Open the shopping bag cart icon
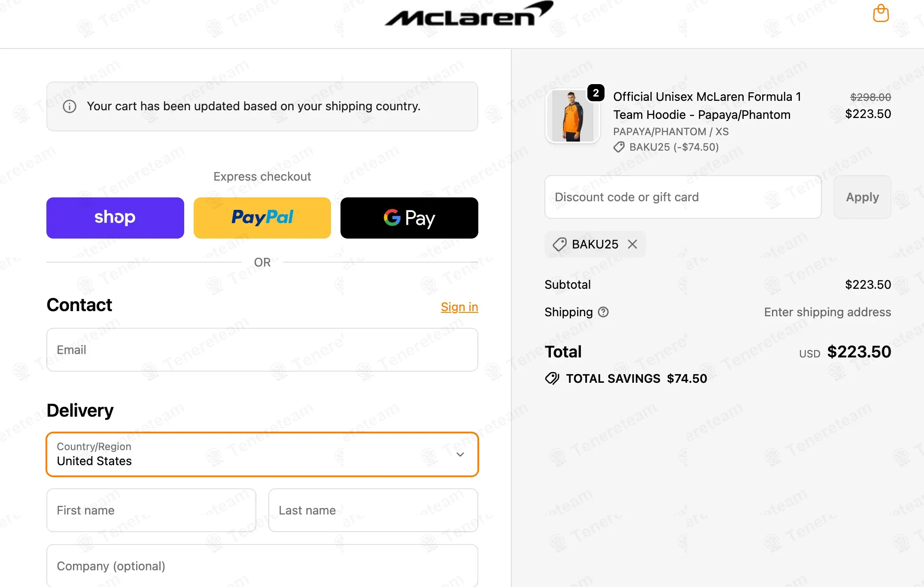The height and width of the screenshot is (587, 924). coord(881,13)
